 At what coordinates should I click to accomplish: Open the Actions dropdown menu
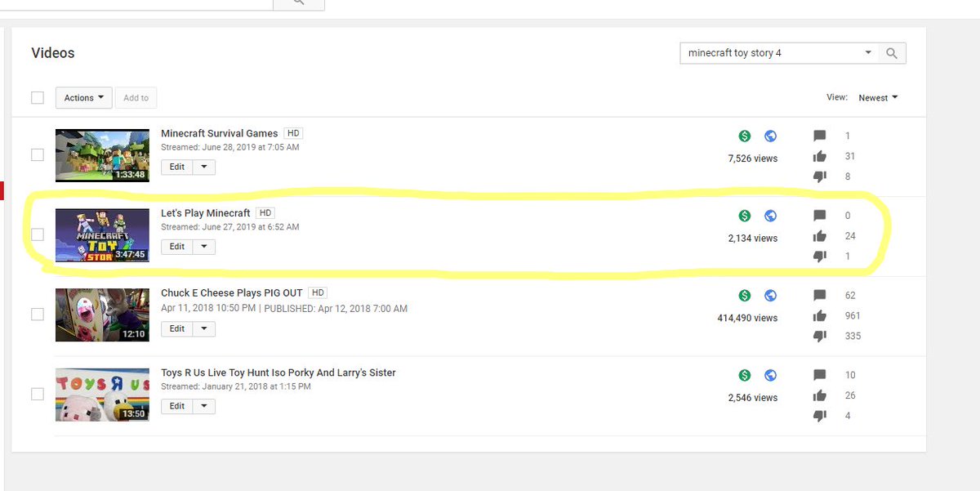click(83, 98)
